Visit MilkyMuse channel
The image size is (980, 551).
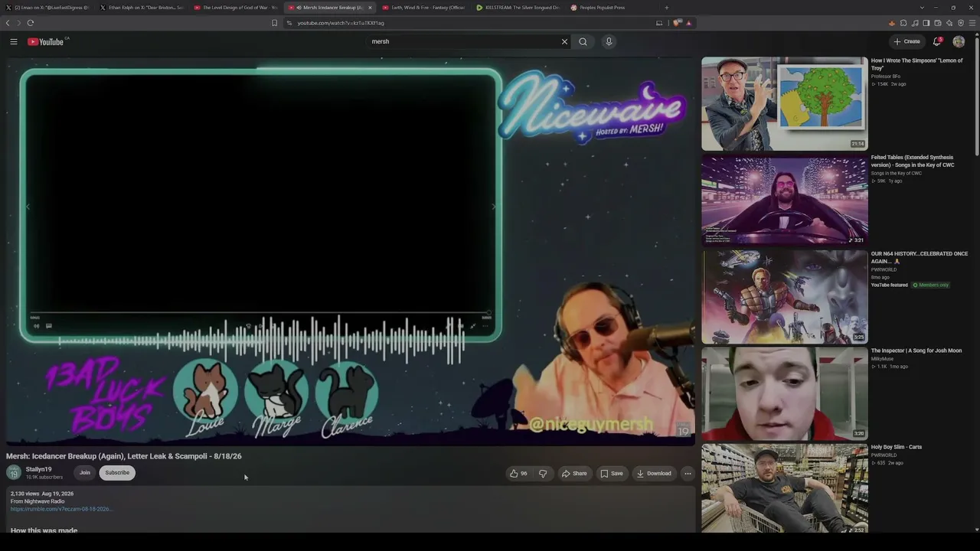pyautogui.click(x=883, y=358)
